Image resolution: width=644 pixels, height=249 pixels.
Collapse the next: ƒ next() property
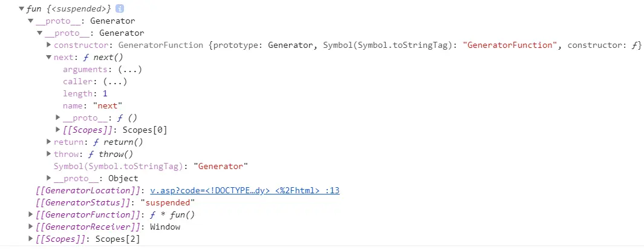pyautogui.click(x=49, y=58)
